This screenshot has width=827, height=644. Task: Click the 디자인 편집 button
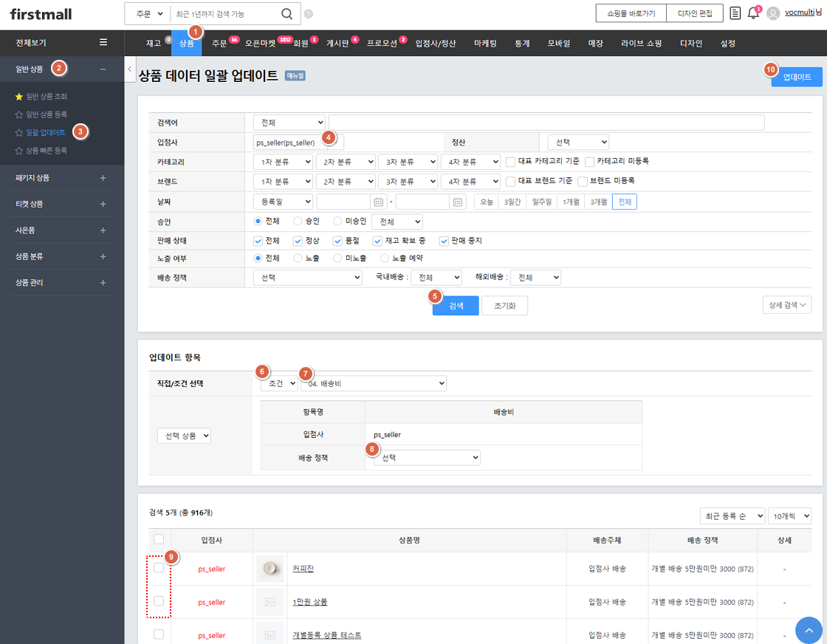tap(695, 13)
